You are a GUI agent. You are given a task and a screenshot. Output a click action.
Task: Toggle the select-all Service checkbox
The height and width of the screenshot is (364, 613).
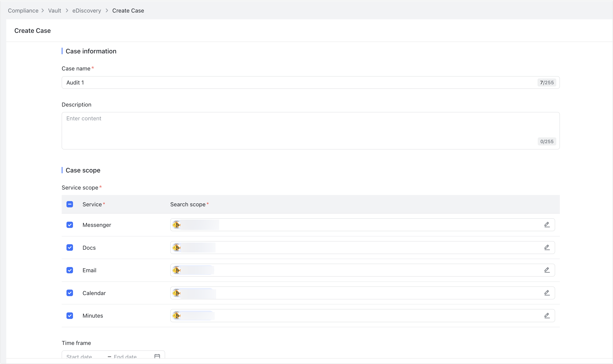click(x=70, y=204)
